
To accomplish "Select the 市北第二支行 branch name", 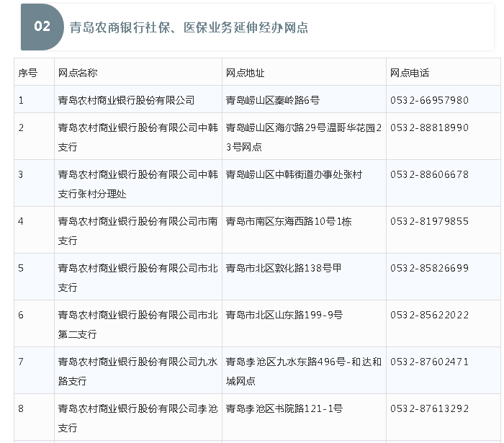I will [138, 324].
